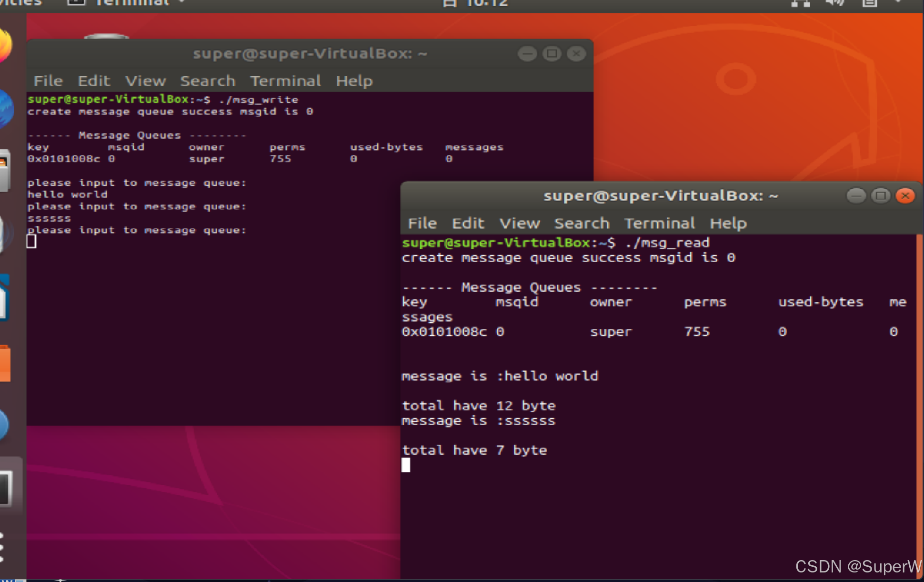Open Edit menu in msg_read terminal

[x=468, y=223]
